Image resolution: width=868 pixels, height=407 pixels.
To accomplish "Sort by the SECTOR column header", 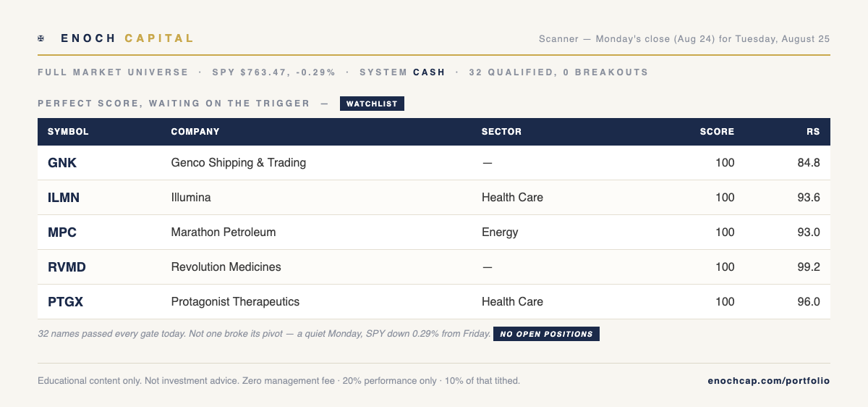I will pos(501,132).
